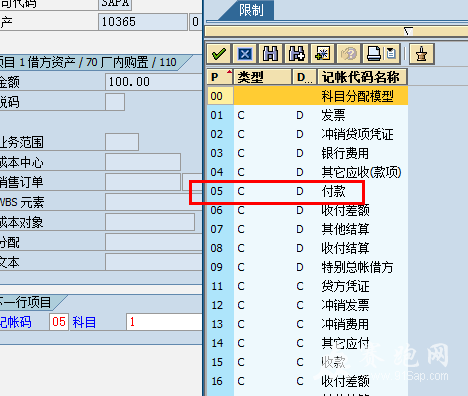The image size is (468, 396).
Task: Click the asset number field 10365
Action: click(143, 22)
